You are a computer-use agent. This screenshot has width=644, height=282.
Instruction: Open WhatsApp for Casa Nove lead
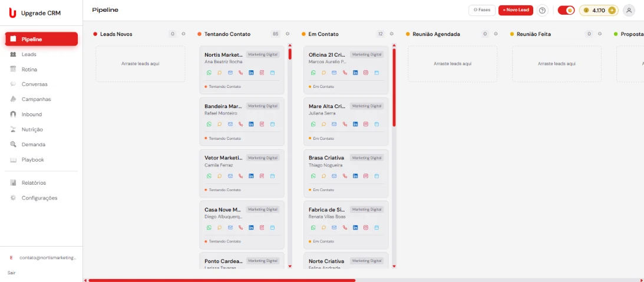pyautogui.click(x=209, y=227)
